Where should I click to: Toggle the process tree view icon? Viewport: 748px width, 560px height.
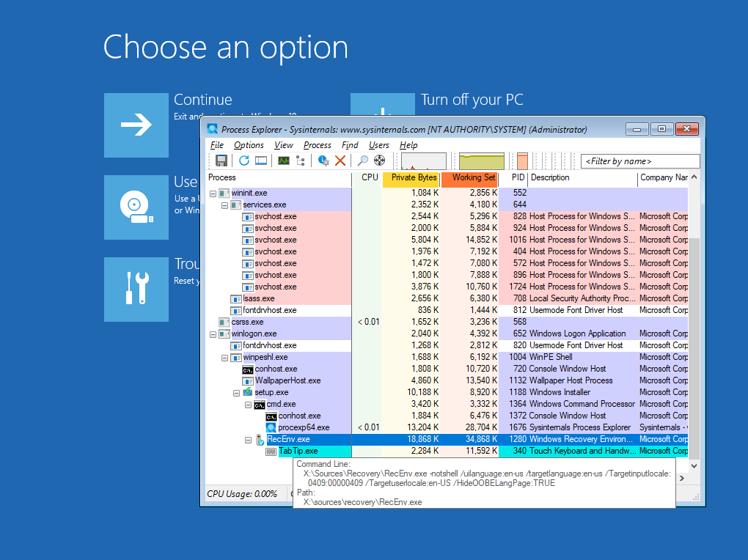coord(301,161)
